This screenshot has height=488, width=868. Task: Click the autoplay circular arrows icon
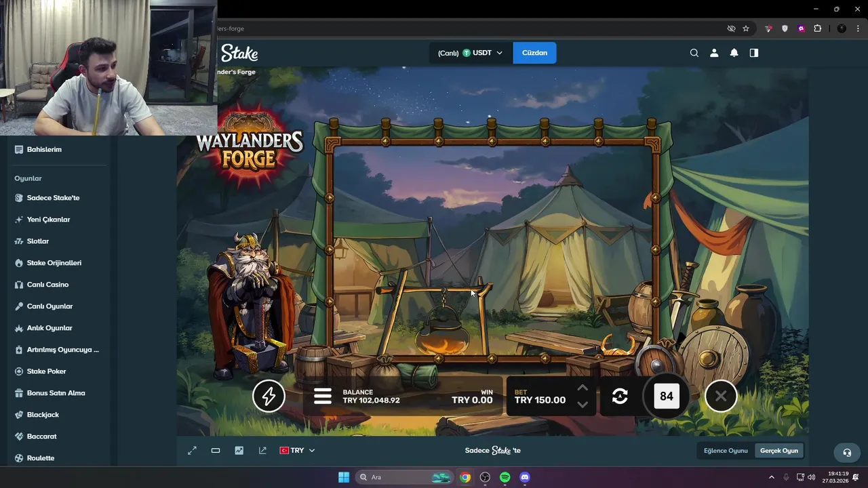[620, 396]
